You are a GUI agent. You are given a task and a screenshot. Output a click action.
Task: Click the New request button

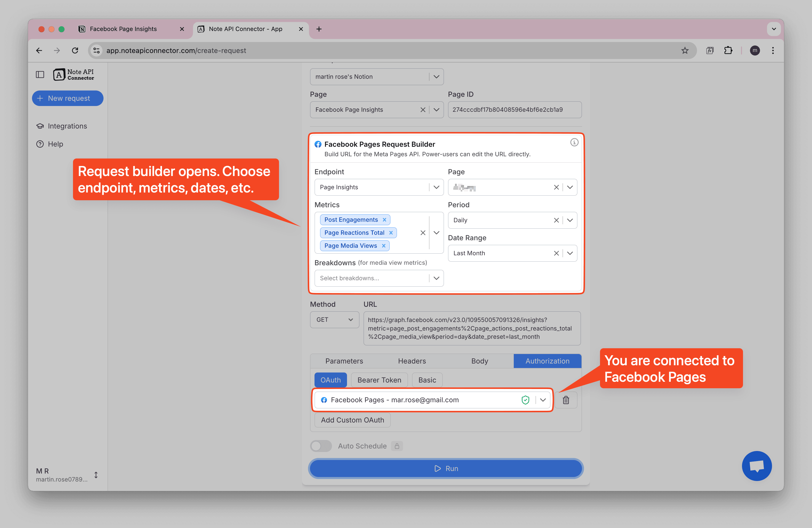(x=67, y=98)
